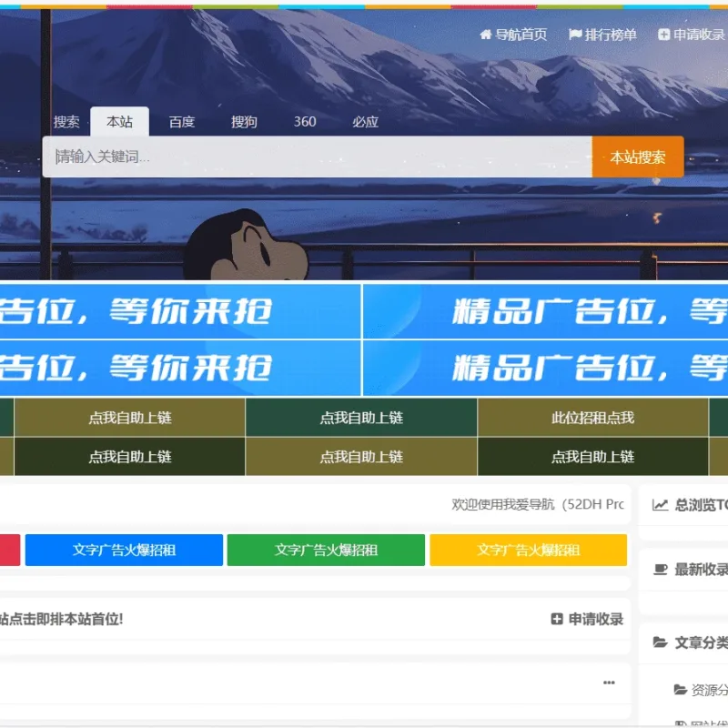The height and width of the screenshot is (728, 728).
Task: Click the blue 文字广告火爆招租 button
Action: tap(124, 551)
